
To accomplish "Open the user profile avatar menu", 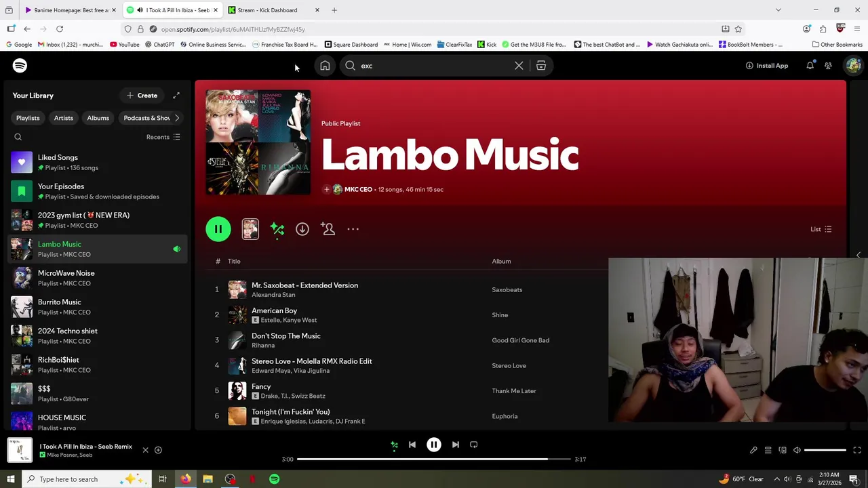I will coord(853,66).
